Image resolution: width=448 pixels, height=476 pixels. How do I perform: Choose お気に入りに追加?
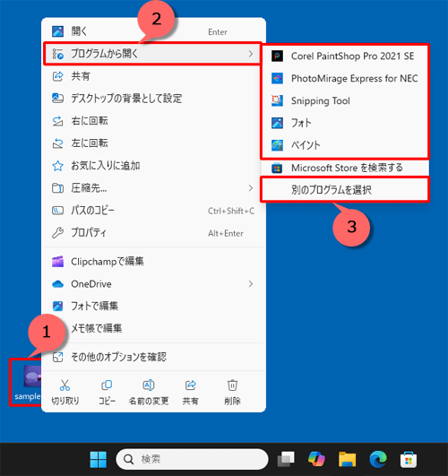pos(153,166)
